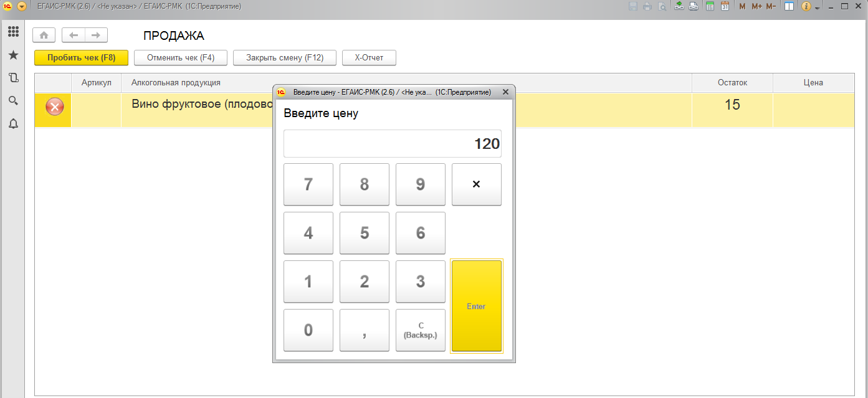The height and width of the screenshot is (398, 868).
Task: Open Notifications bell icon in the sidebar
Action: (13, 123)
